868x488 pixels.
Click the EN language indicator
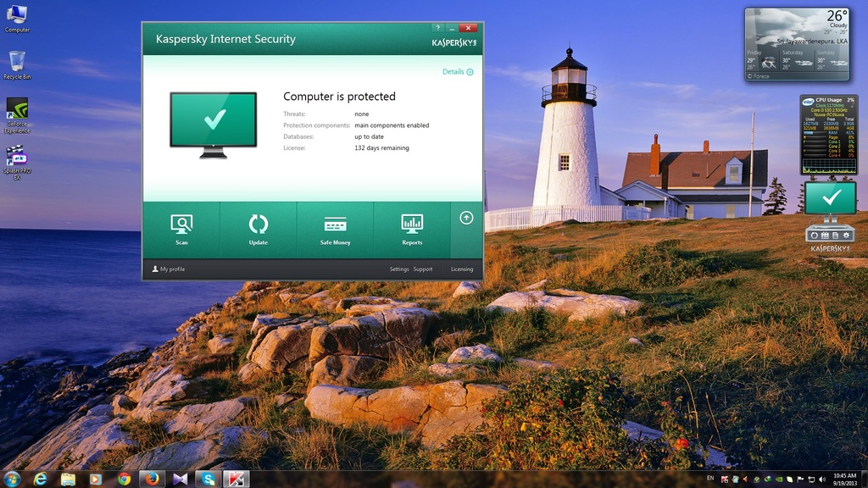[710, 478]
